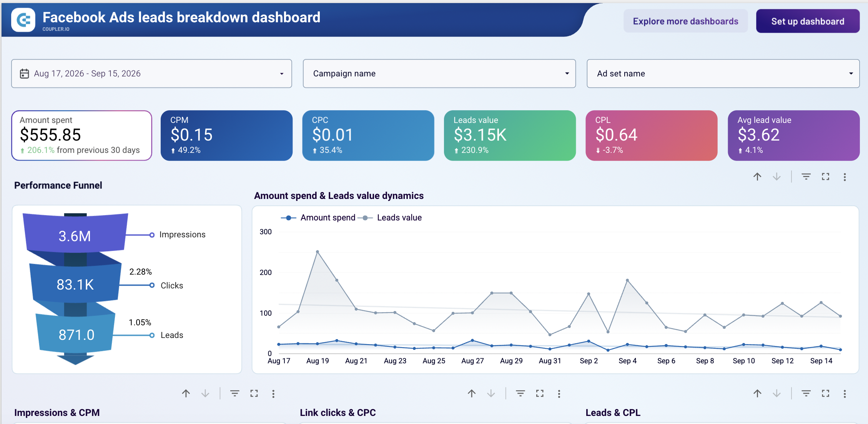Image resolution: width=868 pixels, height=424 pixels.
Task: Click the Leads & CPL heading
Action: (613, 413)
